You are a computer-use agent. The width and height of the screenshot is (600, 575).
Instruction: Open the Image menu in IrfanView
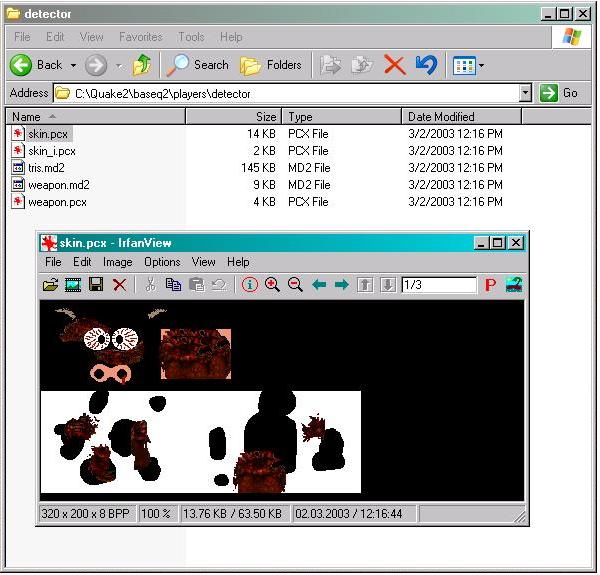[117, 262]
